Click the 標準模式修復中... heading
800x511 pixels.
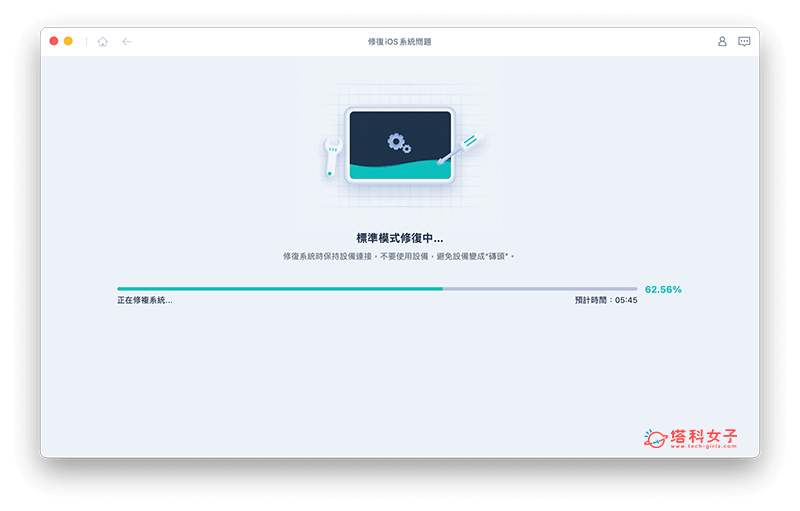[x=399, y=238]
